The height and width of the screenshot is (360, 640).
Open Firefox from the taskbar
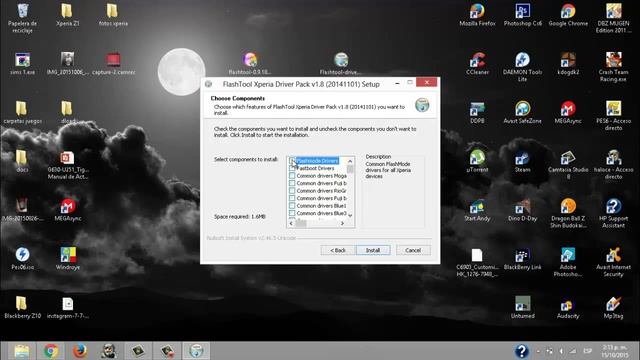[80, 351]
